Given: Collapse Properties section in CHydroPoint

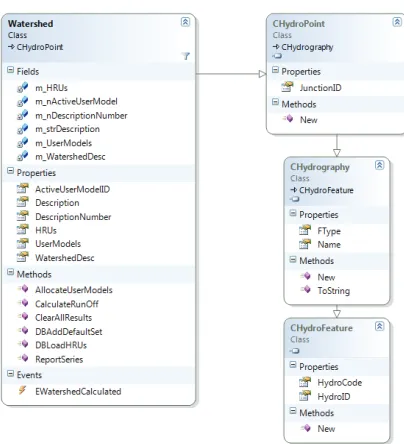Looking at the screenshot, I should click(x=275, y=70).
